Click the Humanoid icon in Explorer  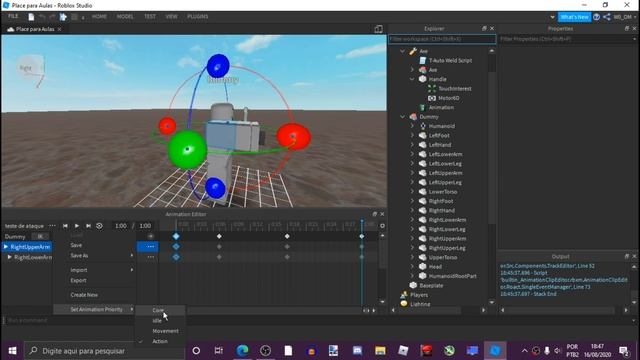[422, 126]
